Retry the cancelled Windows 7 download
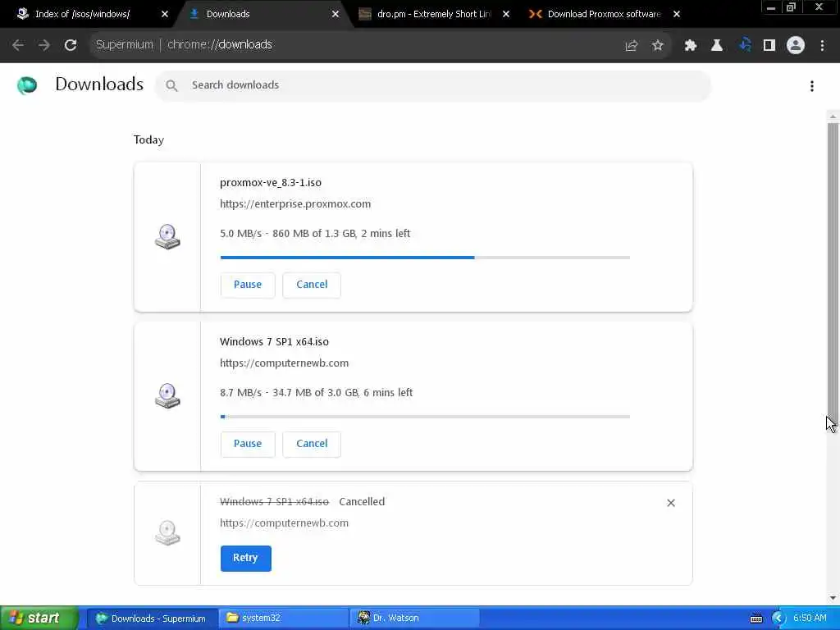The width and height of the screenshot is (840, 630). pos(245,558)
